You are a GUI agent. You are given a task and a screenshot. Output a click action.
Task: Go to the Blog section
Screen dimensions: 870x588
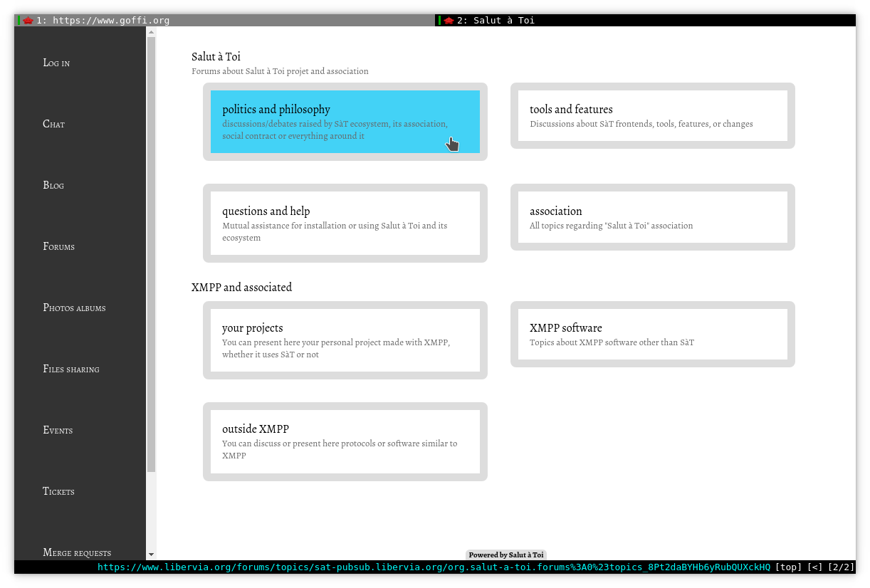click(x=53, y=185)
